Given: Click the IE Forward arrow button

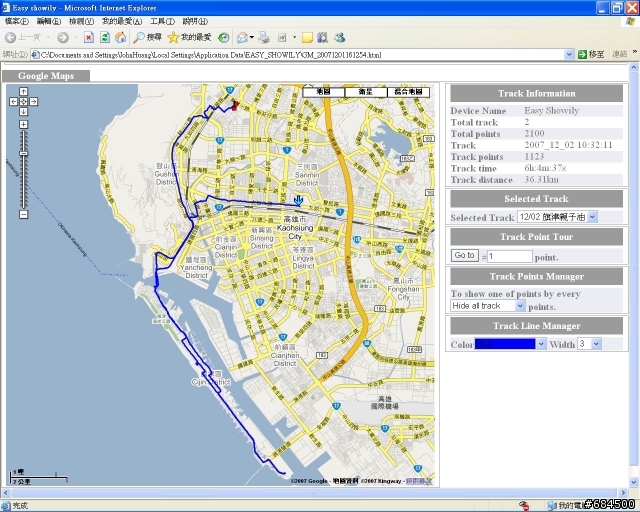Looking at the screenshot, I should coord(62,38).
